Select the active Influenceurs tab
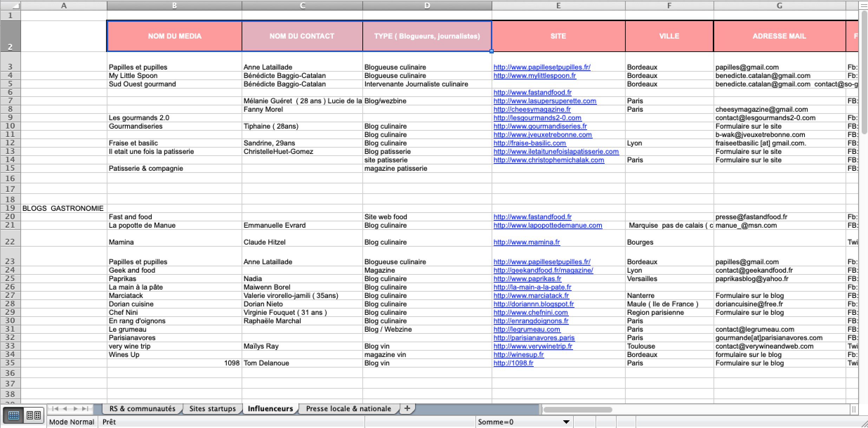 point(270,408)
